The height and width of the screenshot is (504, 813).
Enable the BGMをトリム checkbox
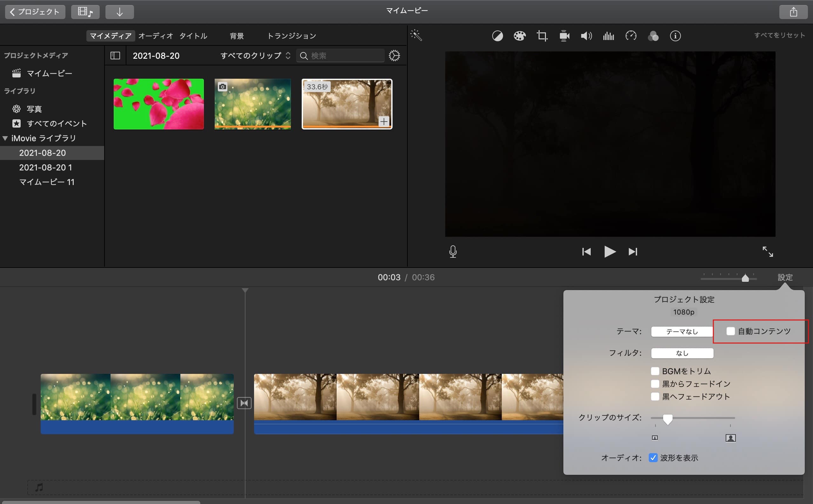point(655,371)
